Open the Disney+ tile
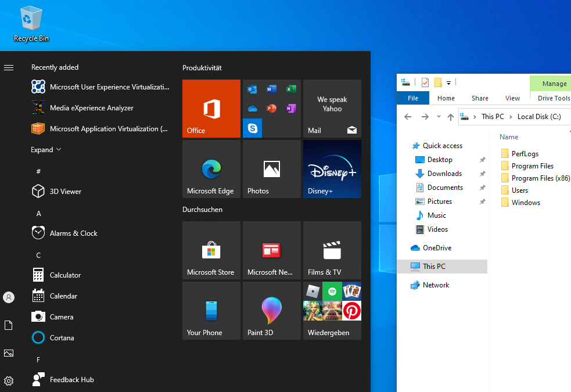Viewport: 571px width, 392px height. point(332,169)
